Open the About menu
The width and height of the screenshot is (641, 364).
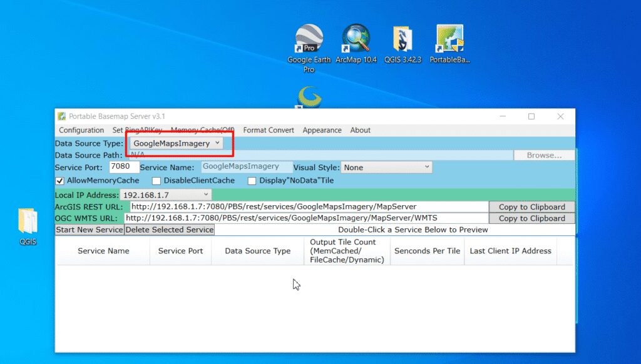pos(360,130)
